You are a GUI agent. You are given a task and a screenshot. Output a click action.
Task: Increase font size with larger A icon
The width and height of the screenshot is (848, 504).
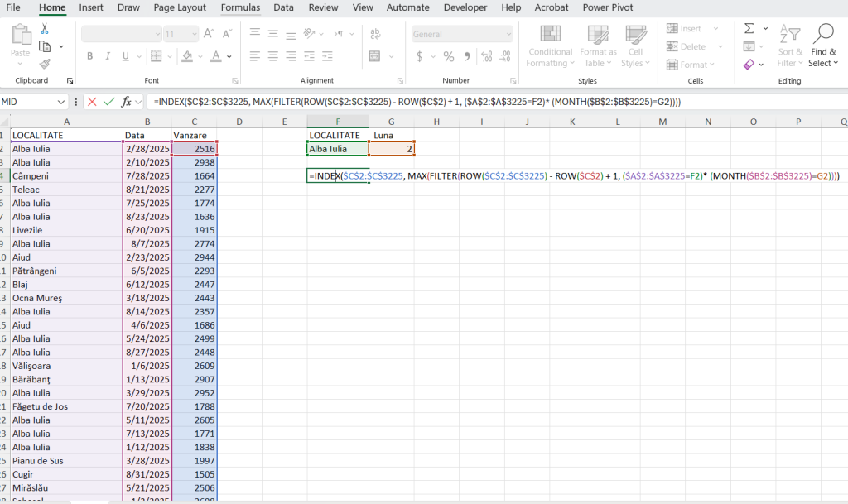tap(209, 34)
